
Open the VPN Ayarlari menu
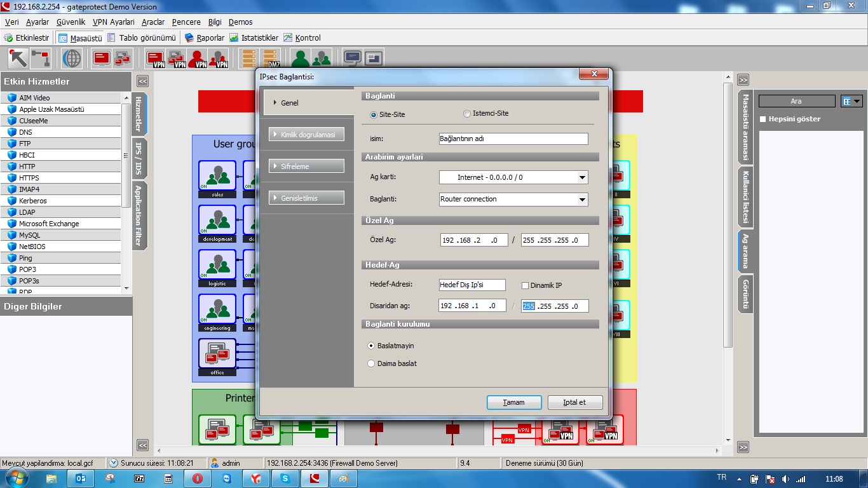tap(113, 22)
